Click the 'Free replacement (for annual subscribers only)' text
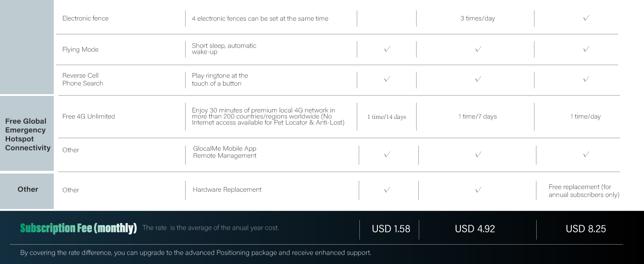The width and height of the screenshot is (644, 264). point(584,191)
